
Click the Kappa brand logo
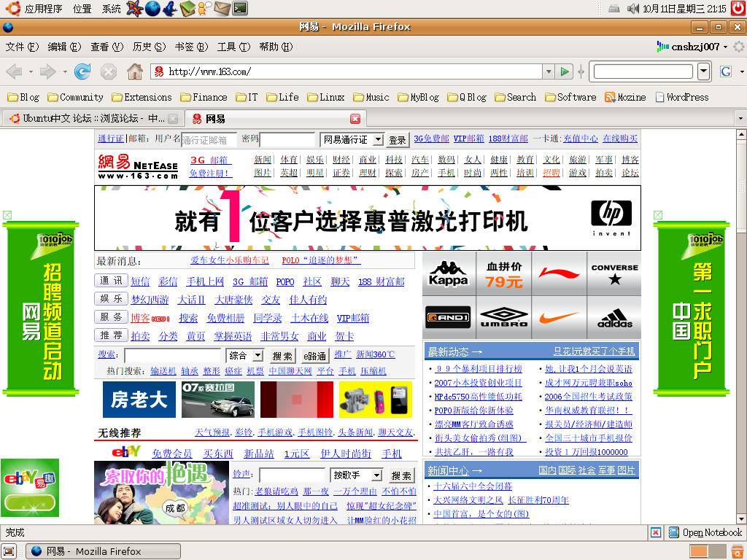tap(449, 274)
